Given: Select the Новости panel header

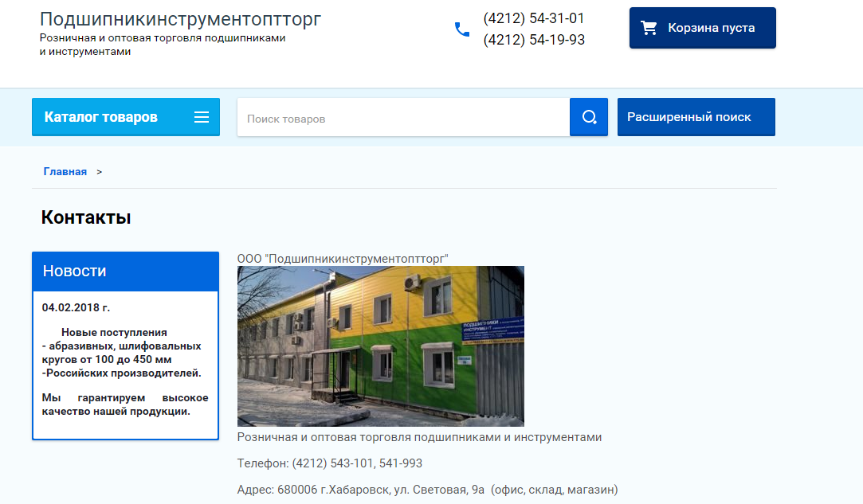Looking at the screenshot, I should 125,272.
